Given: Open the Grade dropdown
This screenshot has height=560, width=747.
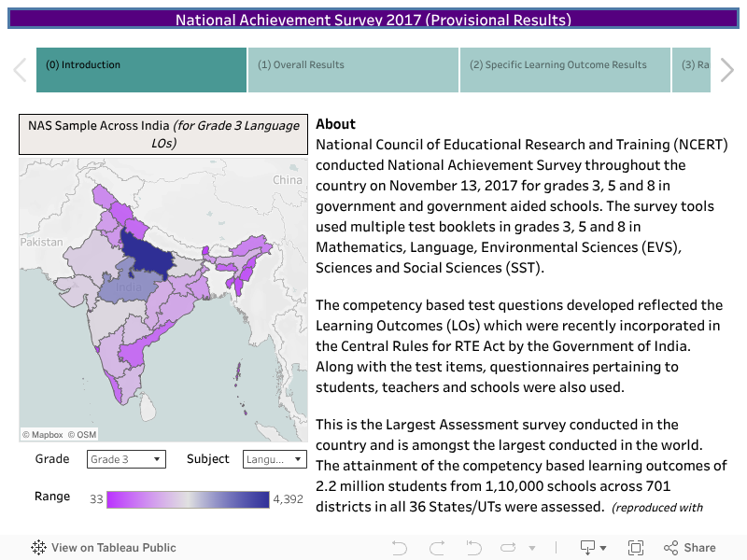Looking at the screenshot, I should (126, 459).
